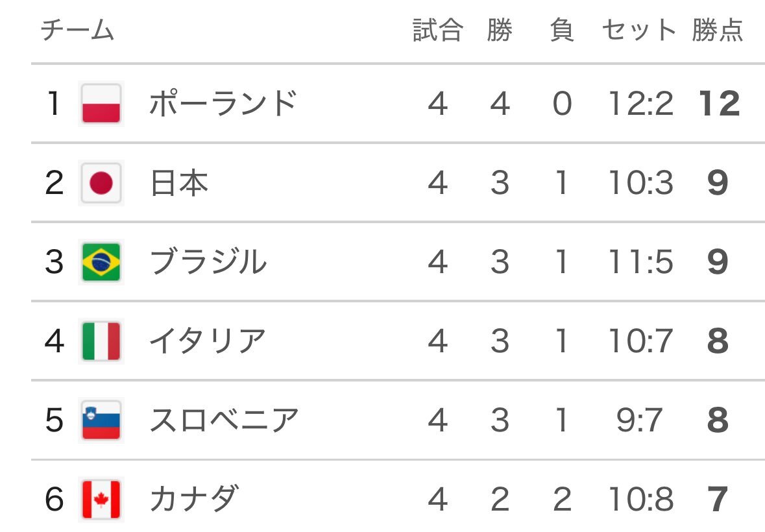
Task: Select the イタリア team name
Action: pos(208,341)
